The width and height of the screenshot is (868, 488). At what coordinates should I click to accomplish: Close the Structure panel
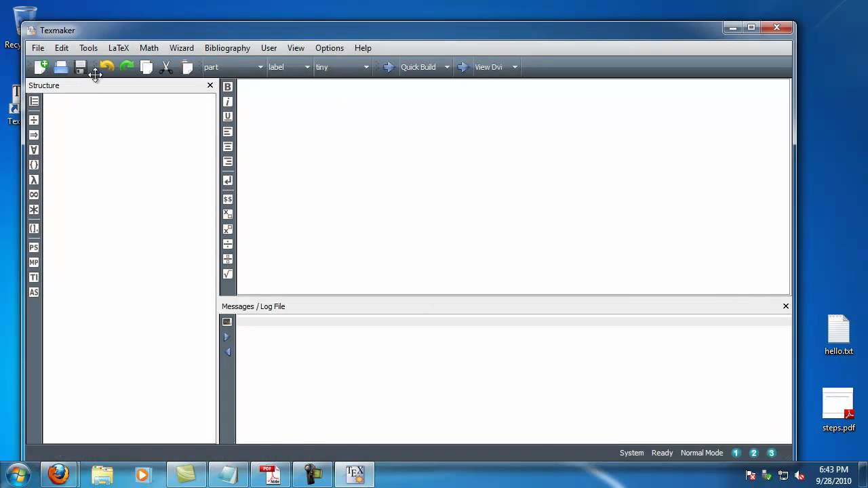(210, 85)
